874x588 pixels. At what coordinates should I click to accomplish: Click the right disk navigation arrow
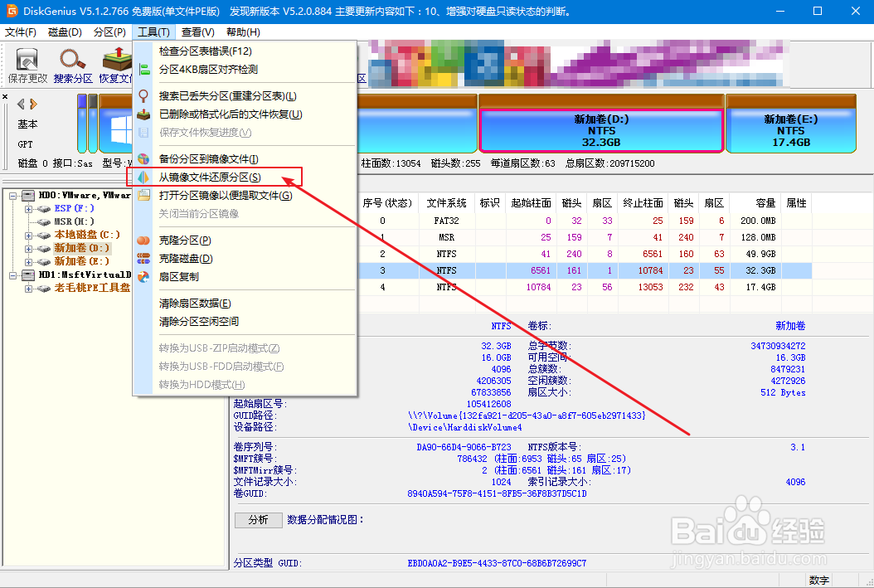pos(33,104)
